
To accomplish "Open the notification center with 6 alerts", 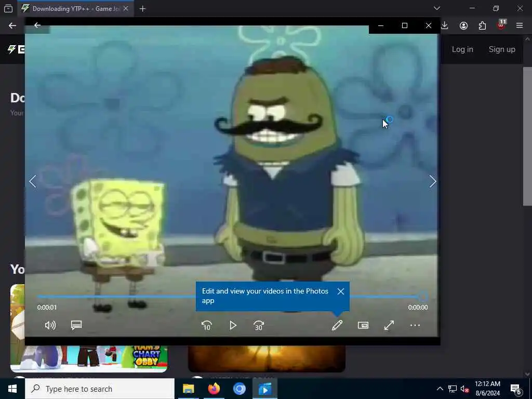I will pyautogui.click(x=516, y=389).
